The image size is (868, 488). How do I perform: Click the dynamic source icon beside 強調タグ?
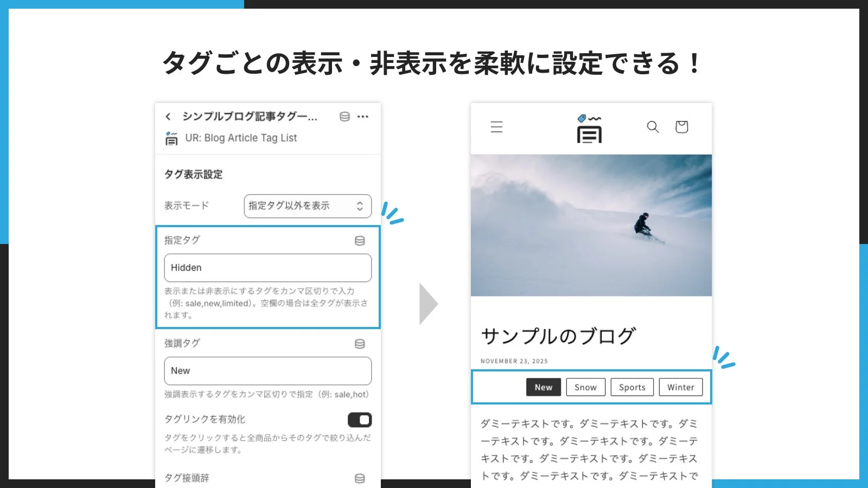(360, 344)
